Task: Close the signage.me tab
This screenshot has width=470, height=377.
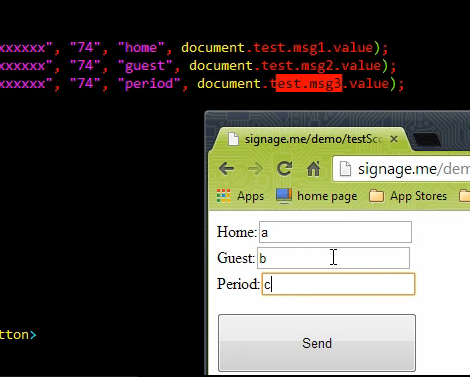Action: [394, 139]
